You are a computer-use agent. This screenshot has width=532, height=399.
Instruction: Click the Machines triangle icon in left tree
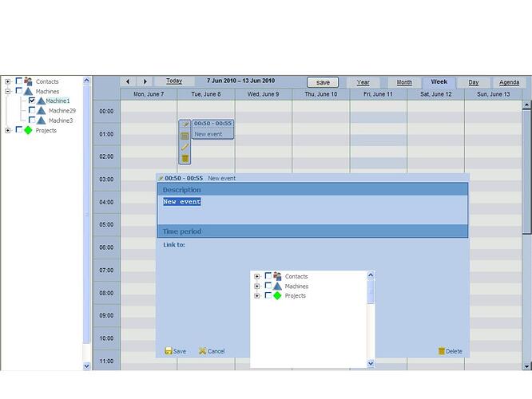(x=28, y=91)
